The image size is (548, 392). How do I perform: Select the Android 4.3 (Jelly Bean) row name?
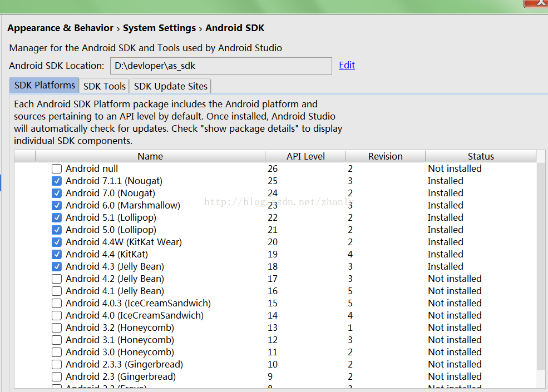115,266
